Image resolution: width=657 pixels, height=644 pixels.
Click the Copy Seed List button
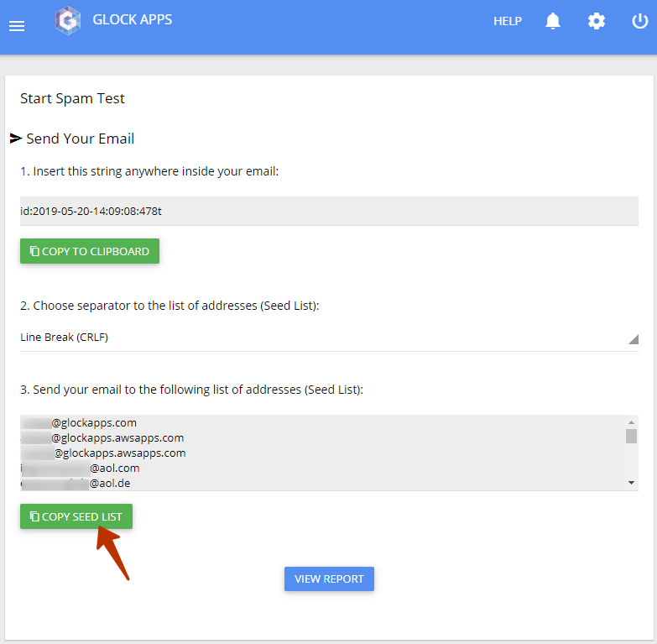tap(76, 516)
